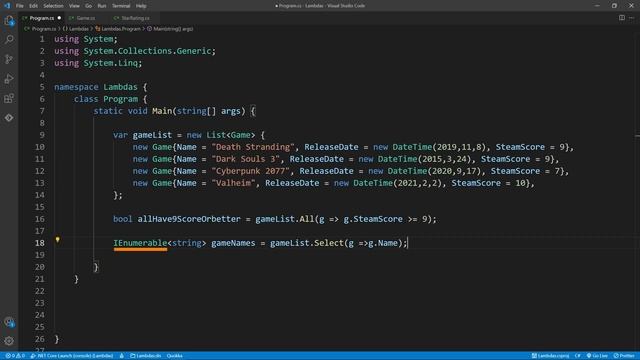This screenshot has height=360, width=640.
Task: Click allHave9ScoreOrbetter variable on line 16
Action: pos(189,219)
